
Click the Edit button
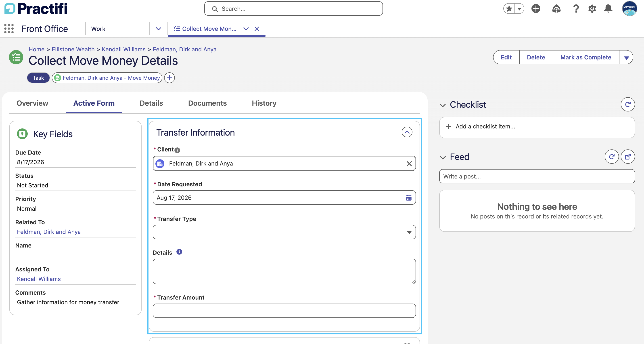click(506, 57)
